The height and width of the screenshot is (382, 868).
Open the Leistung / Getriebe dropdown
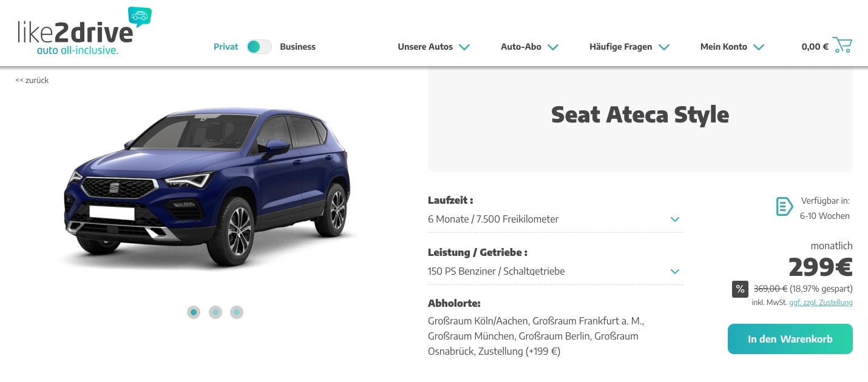555,272
